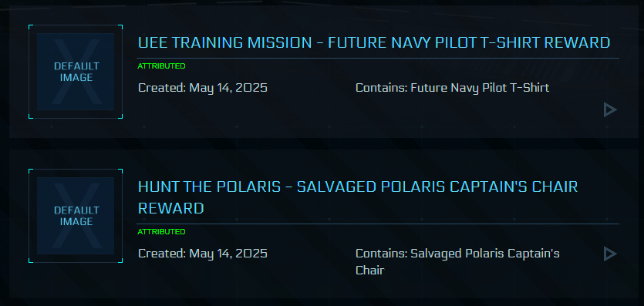Image resolution: width=644 pixels, height=306 pixels.
Task: Select the Created date of the Polaris reward
Action: tap(203, 254)
